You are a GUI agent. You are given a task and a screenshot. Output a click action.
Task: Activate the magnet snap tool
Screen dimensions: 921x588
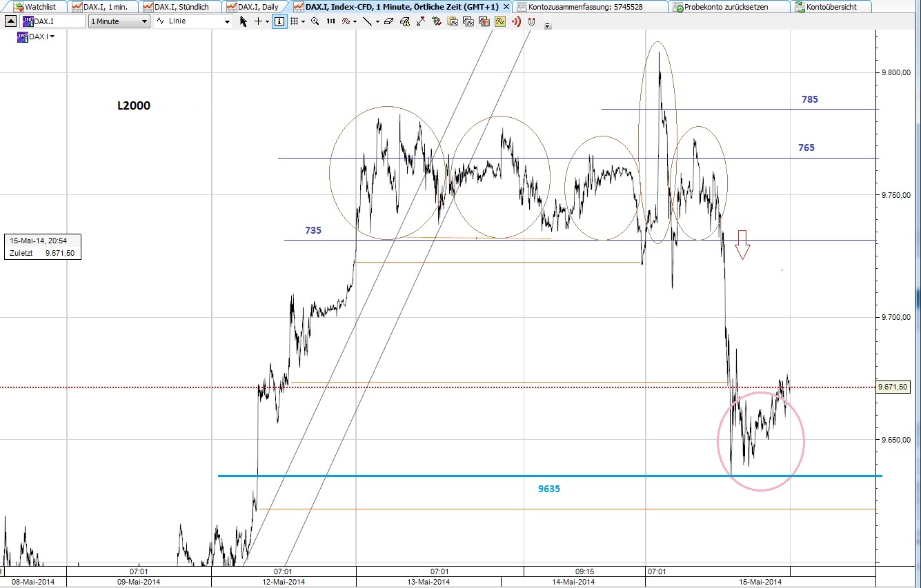[x=531, y=21]
